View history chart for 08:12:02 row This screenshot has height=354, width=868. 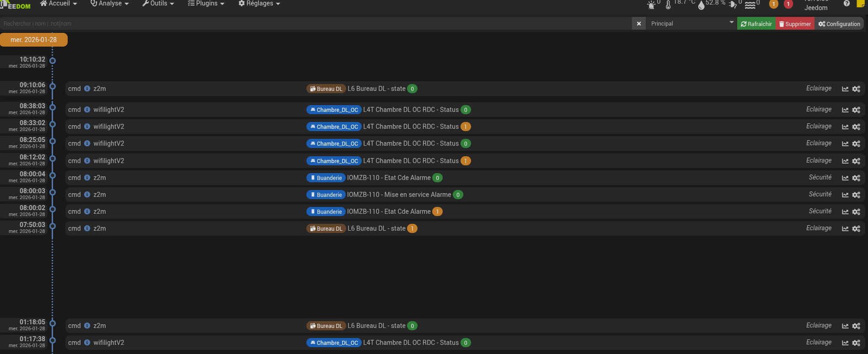[x=845, y=161]
